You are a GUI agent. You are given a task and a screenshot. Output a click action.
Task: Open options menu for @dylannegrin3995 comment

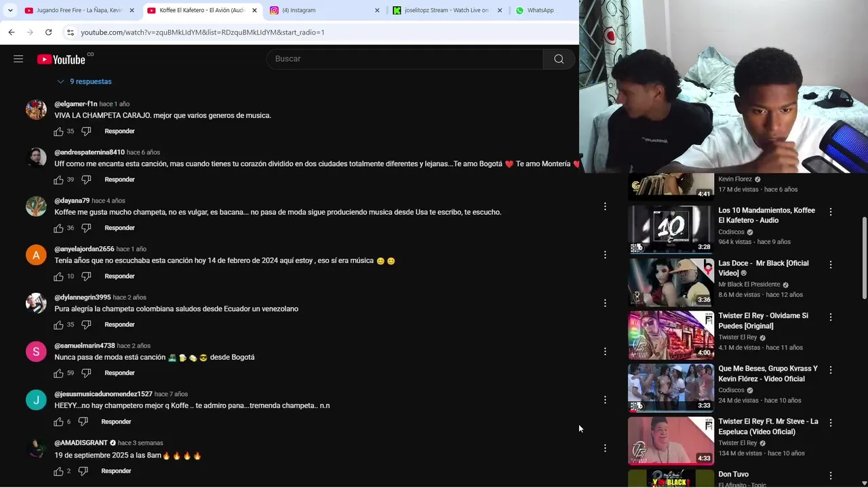pyautogui.click(x=605, y=303)
